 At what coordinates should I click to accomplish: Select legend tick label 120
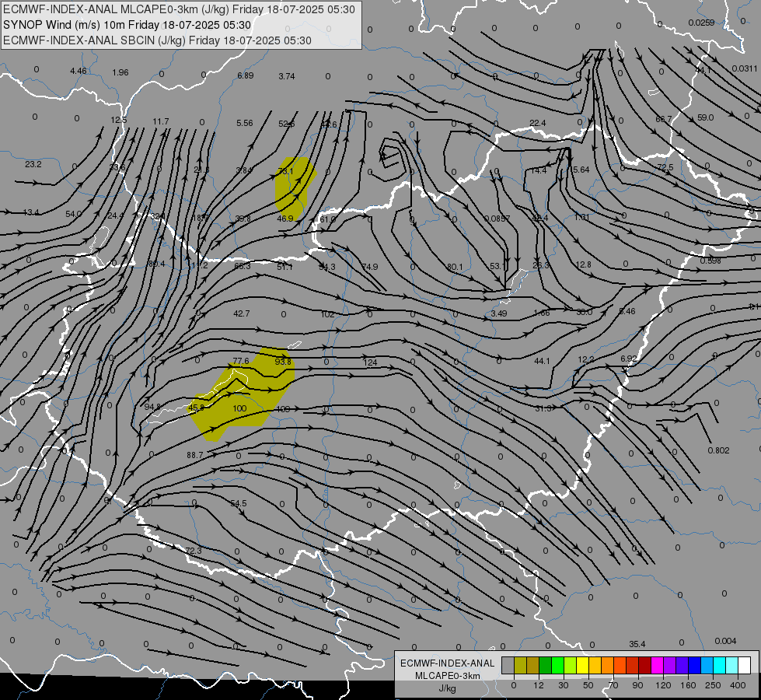[x=663, y=685]
